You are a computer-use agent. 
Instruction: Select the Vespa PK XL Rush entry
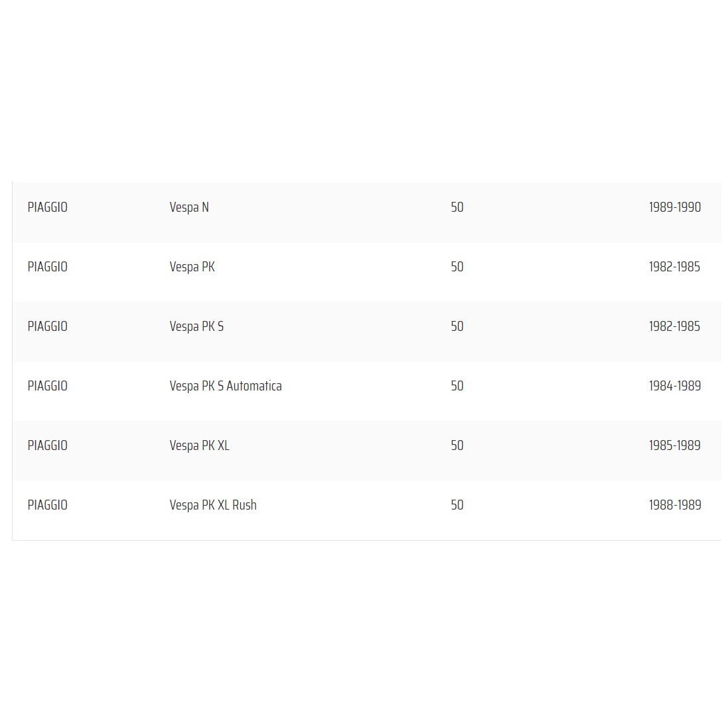click(x=213, y=505)
